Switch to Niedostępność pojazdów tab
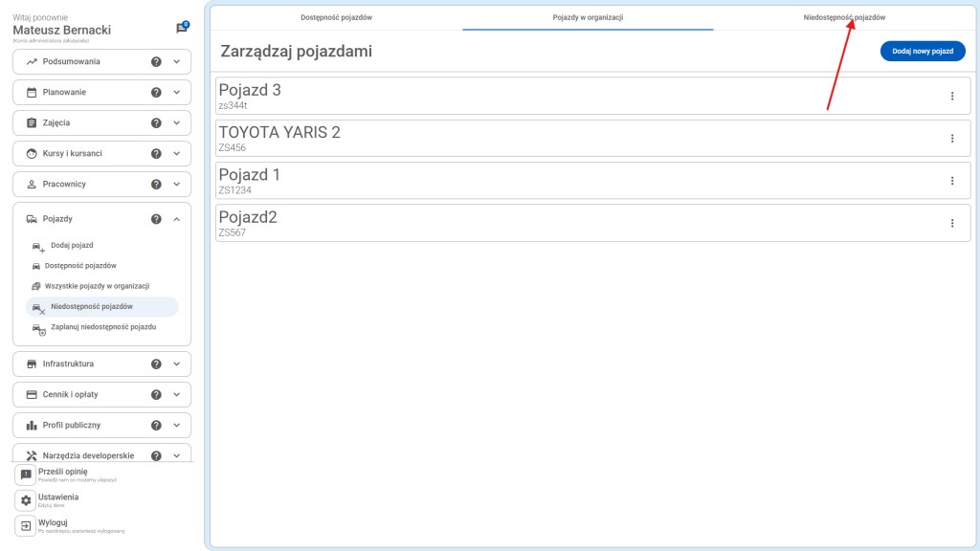The width and height of the screenshot is (980, 551). pyautogui.click(x=843, y=17)
